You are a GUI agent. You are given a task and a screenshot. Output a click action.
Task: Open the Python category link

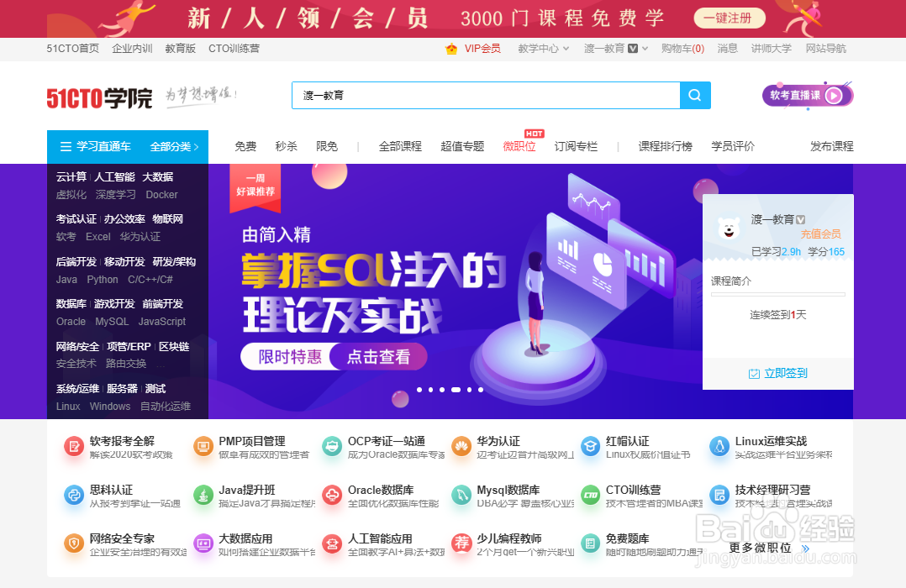point(103,280)
